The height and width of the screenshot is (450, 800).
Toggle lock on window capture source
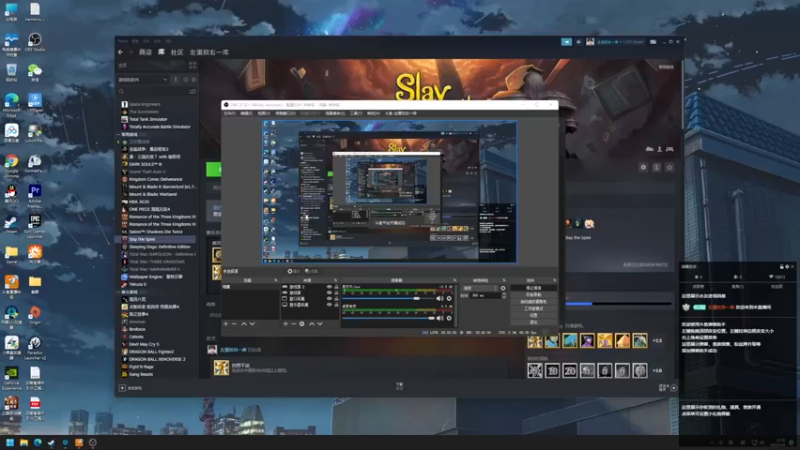coord(336,299)
